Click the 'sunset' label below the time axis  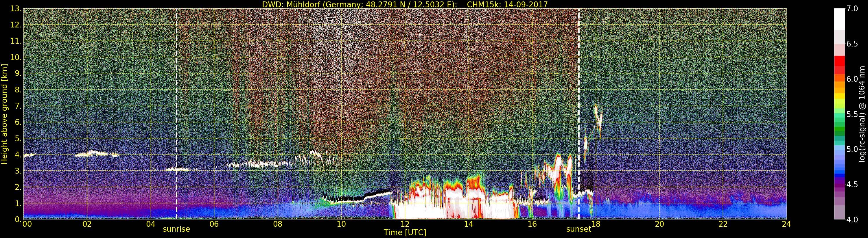tap(578, 229)
